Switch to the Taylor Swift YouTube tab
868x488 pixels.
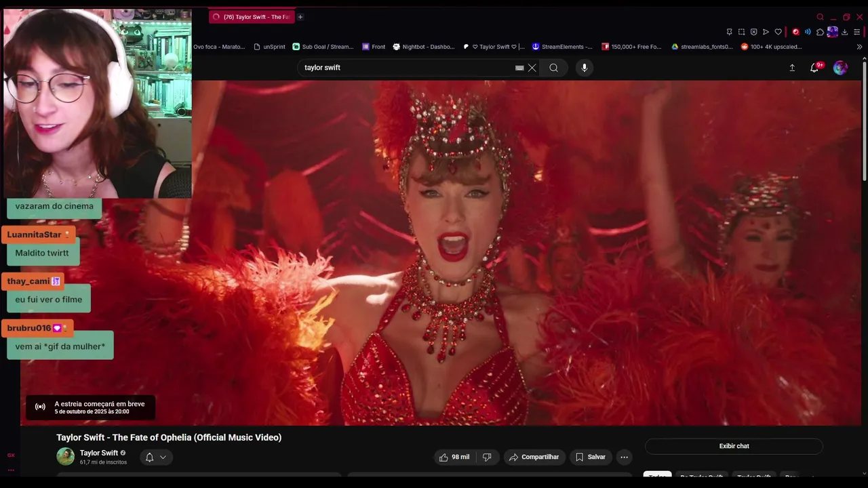tap(252, 17)
